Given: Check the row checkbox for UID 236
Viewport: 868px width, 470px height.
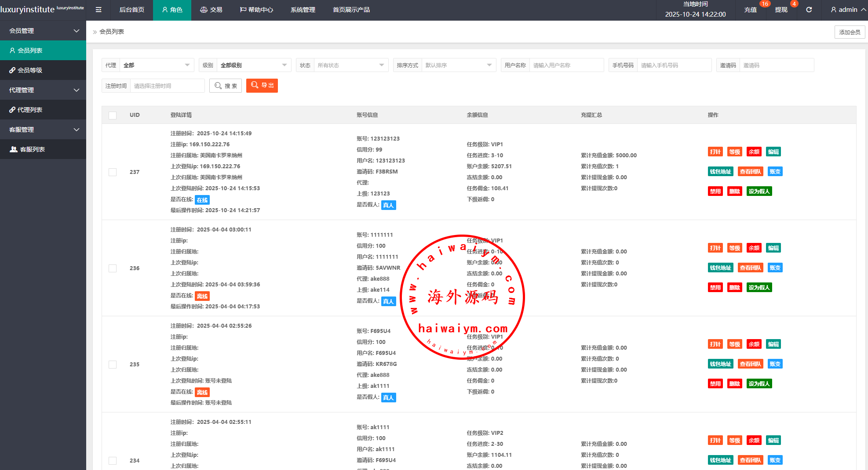Looking at the screenshot, I should 113,268.
